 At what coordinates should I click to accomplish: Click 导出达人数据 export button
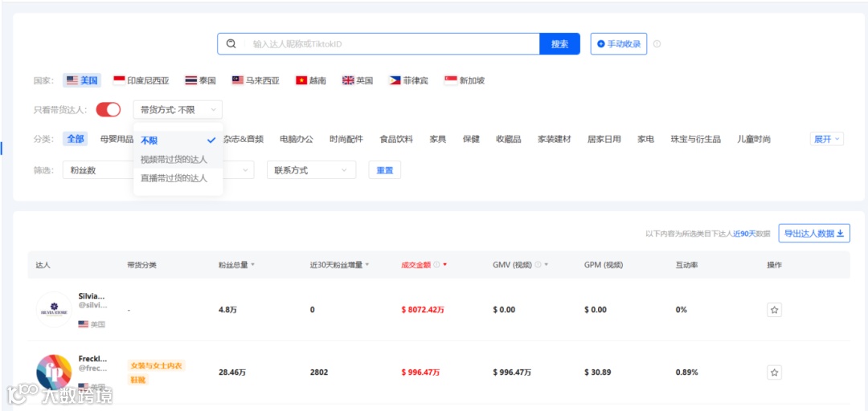(814, 234)
